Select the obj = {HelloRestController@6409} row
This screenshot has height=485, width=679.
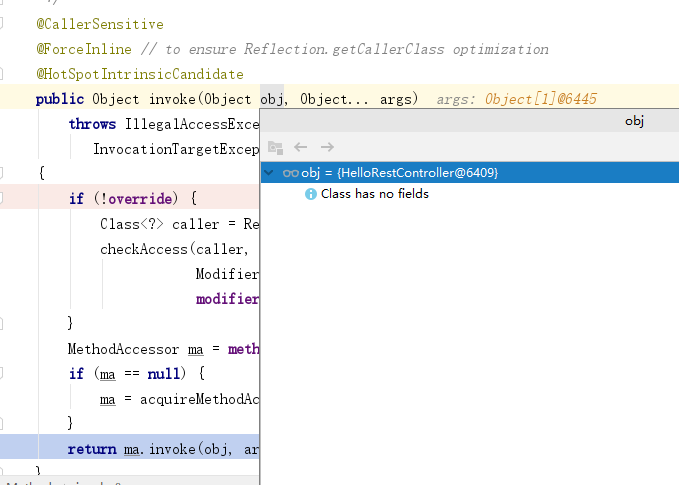coord(400,173)
